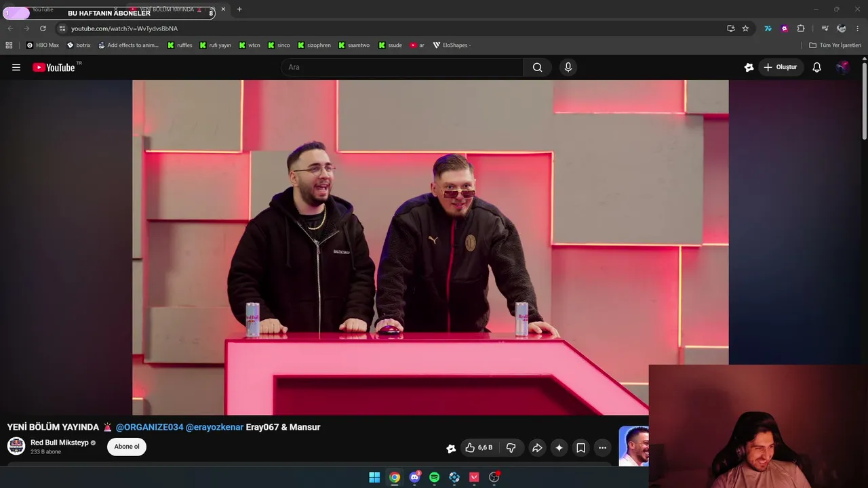Open the sinco bookmark
Image resolution: width=868 pixels, height=488 pixels.
coord(279,45)
